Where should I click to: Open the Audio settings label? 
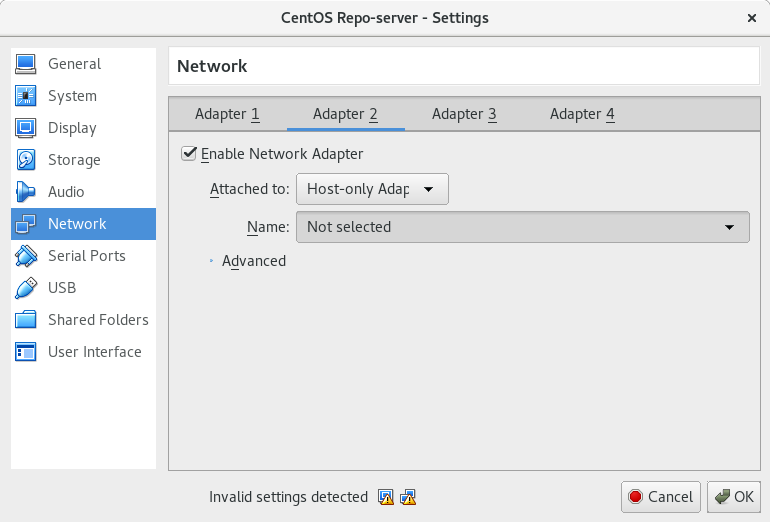tap(66, 192)
